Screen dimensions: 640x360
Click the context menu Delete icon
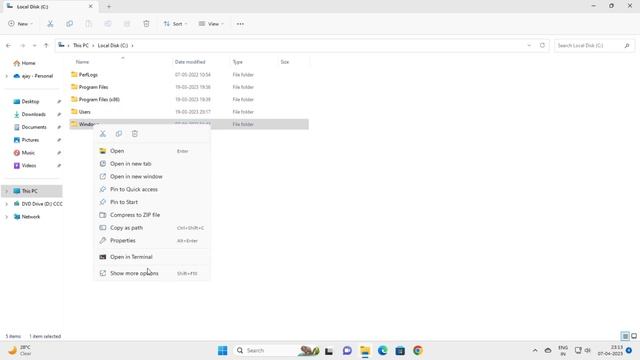point(135,134)
